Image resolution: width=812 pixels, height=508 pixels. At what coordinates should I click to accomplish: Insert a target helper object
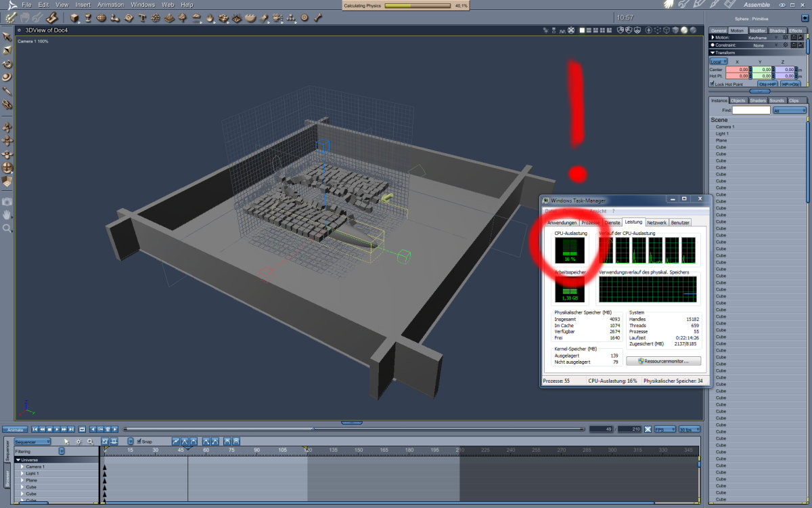coord(304,17)
